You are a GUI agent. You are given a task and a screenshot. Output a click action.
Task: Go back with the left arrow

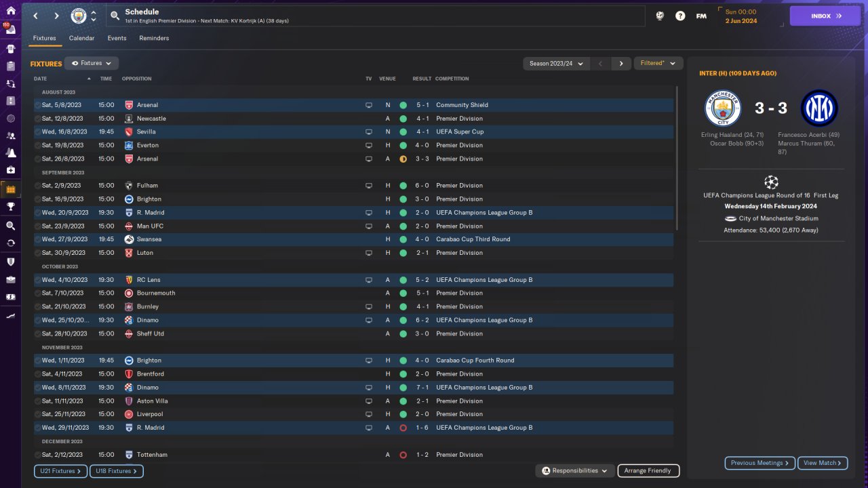click(36, 16)
